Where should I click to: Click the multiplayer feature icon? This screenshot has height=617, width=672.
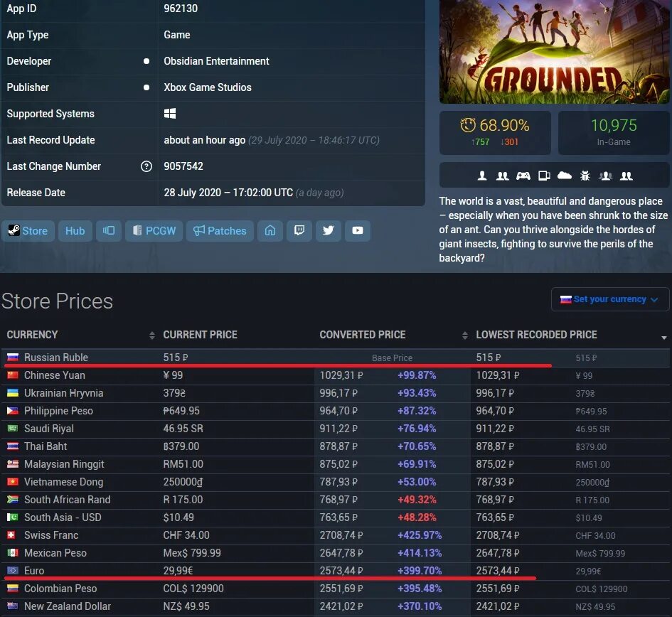tap(503, 175)
